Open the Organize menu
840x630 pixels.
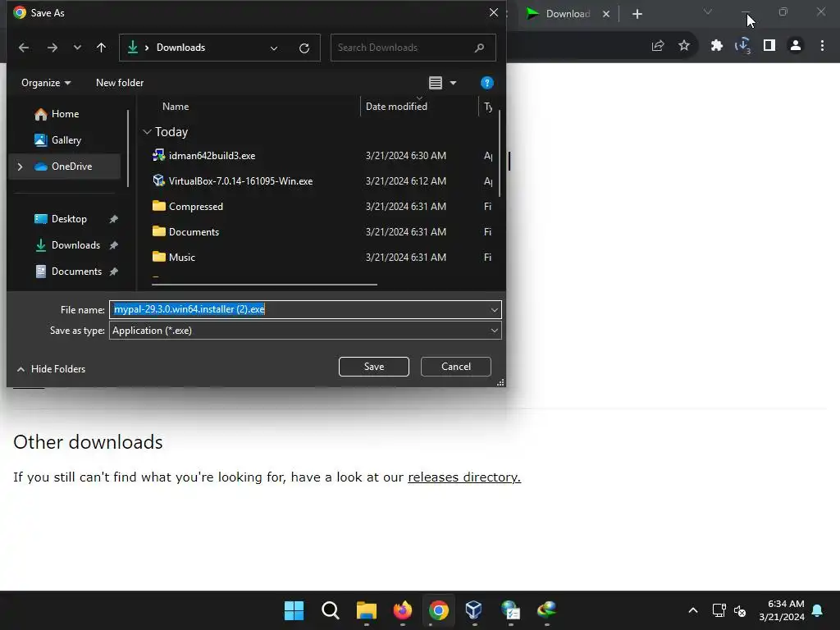(x=46, y=83)
